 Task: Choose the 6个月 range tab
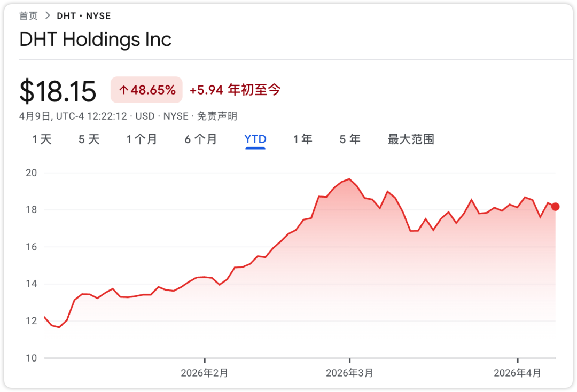click(x=201, y=139)
